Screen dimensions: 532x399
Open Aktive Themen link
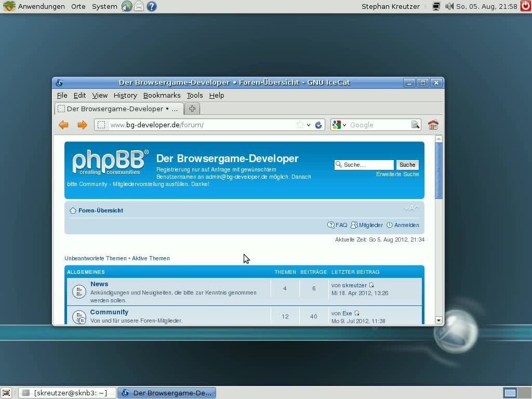(x=151, y=258)
